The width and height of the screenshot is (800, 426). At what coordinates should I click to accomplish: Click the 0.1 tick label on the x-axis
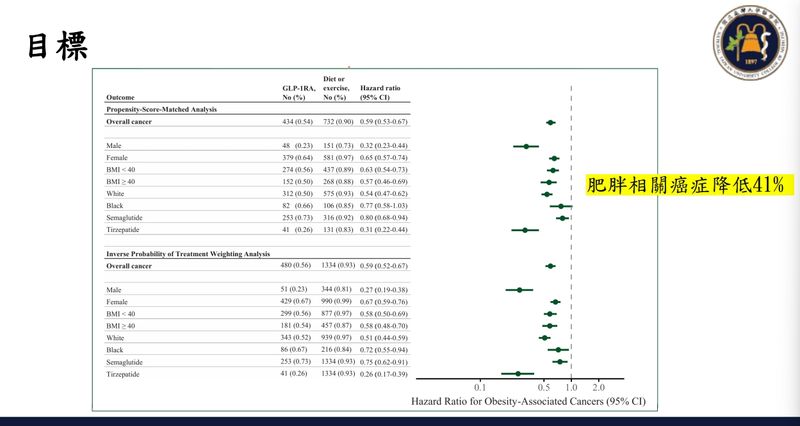[480, 388]
